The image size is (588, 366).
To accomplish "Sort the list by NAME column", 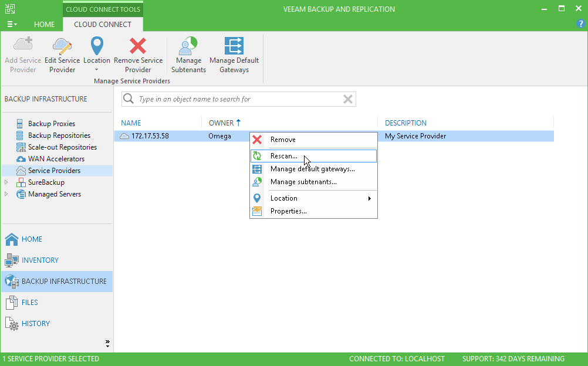I will click(x=131, y=123).
